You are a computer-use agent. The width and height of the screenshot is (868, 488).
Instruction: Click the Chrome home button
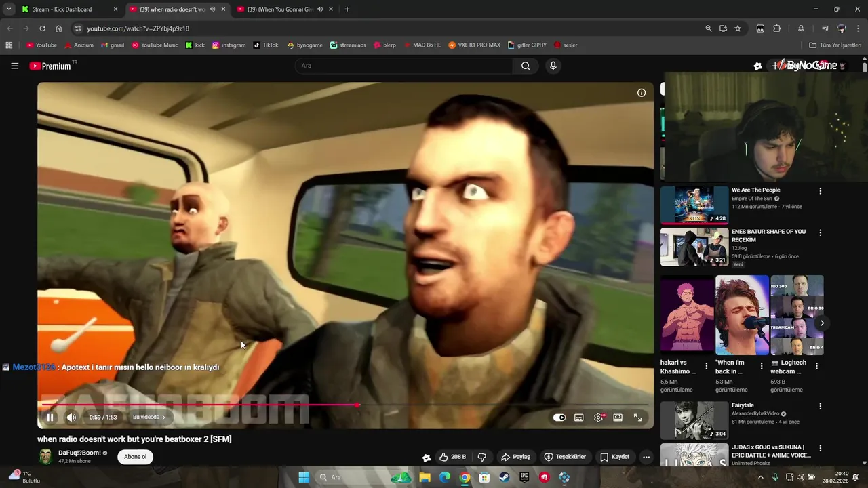coord(59,28)
